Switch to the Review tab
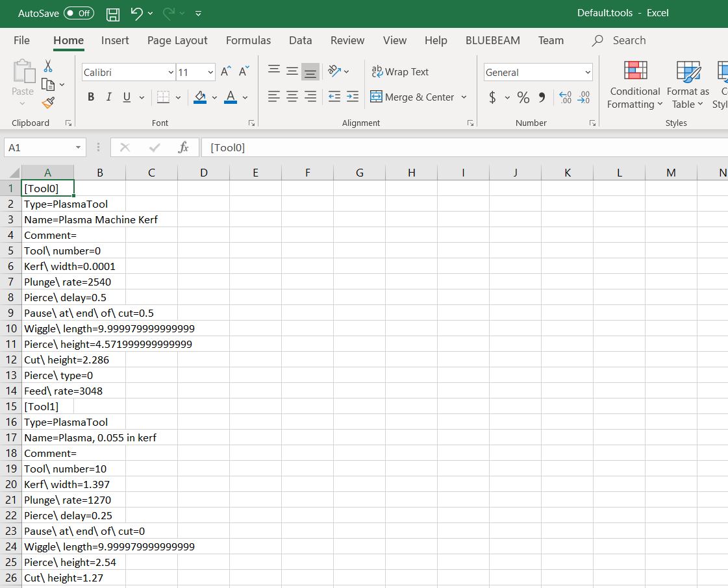The width and height of the screenshot is (728, 588). coord(347,40)
